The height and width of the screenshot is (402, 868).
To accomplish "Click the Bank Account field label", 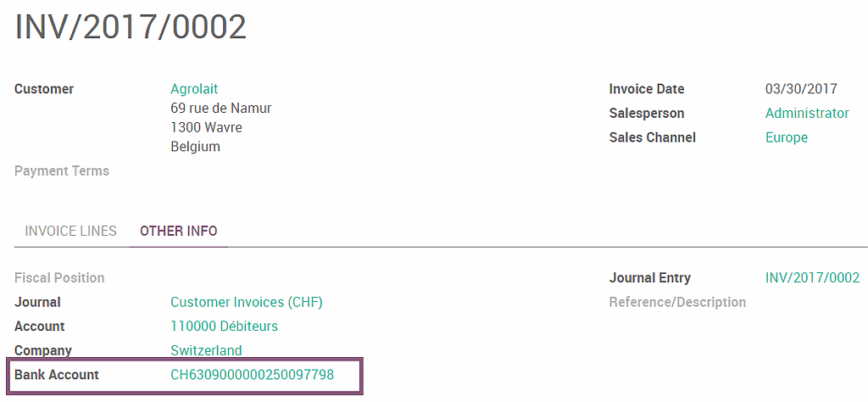I will click(57, 375).
